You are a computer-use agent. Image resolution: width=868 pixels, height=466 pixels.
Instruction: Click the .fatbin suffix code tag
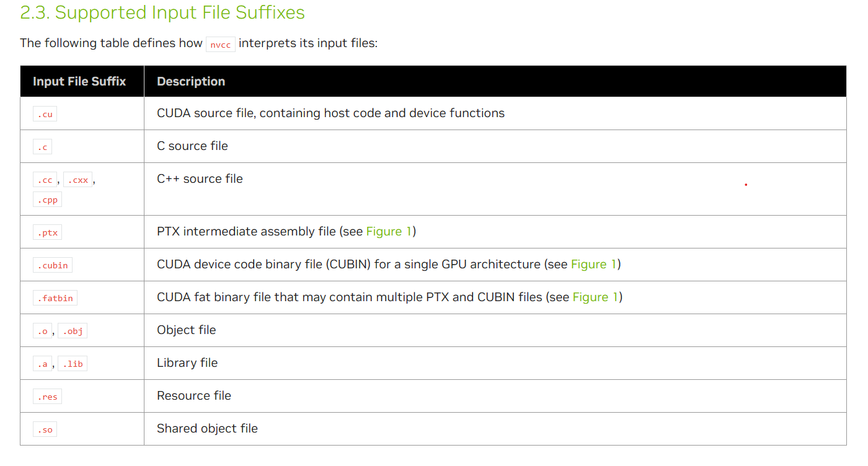[x=55, y=298]
